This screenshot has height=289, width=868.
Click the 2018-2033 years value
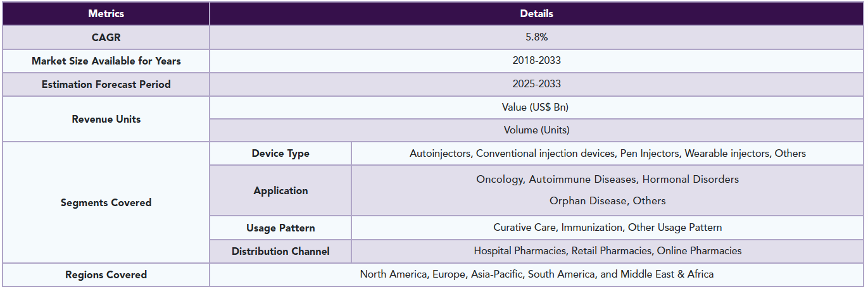pos(536,61)
